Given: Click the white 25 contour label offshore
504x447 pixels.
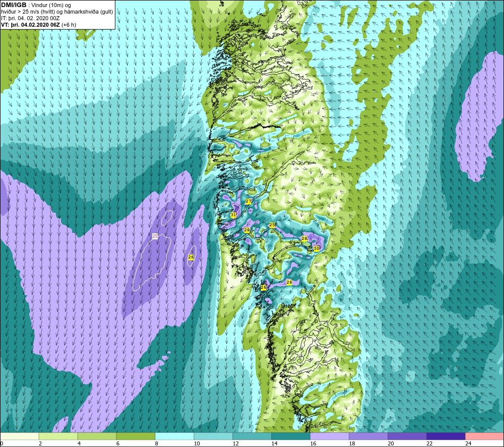Looking at the screenshot, I should pos(155,236).
